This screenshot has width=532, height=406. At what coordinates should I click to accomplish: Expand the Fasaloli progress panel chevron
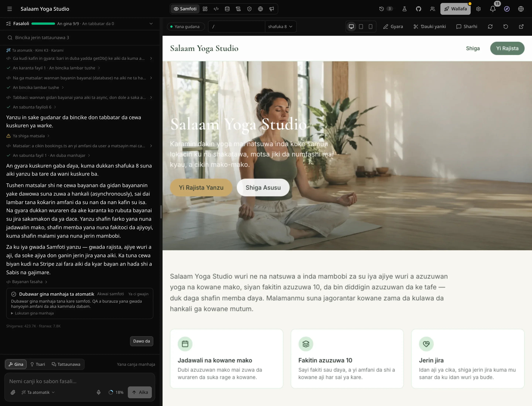click(151, 24)
